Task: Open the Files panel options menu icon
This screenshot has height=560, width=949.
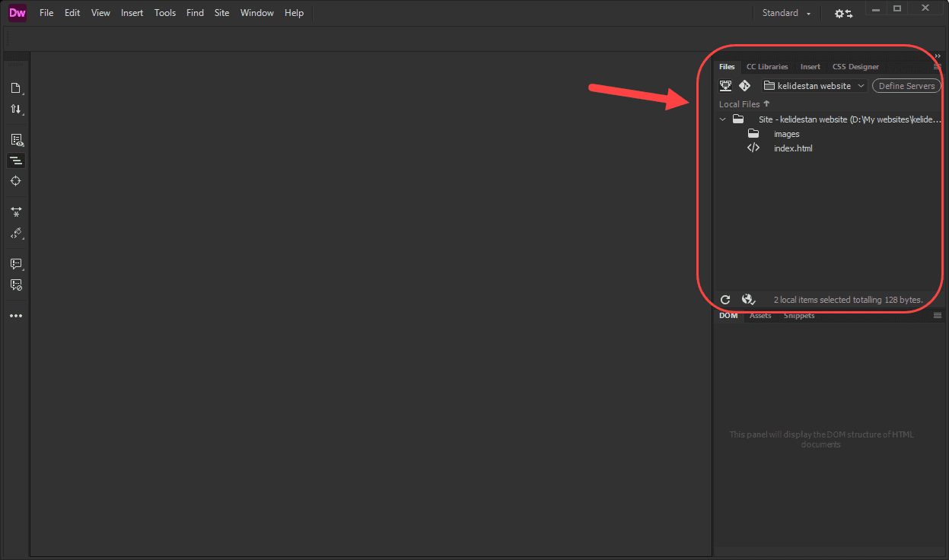Action: [938, 67]
